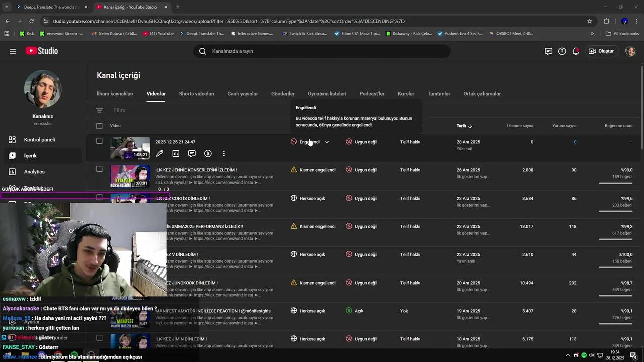This screenshot has width=644, height=362.
Task: Open Chrome tab search chevron
Action: click(x=7, y=7)
